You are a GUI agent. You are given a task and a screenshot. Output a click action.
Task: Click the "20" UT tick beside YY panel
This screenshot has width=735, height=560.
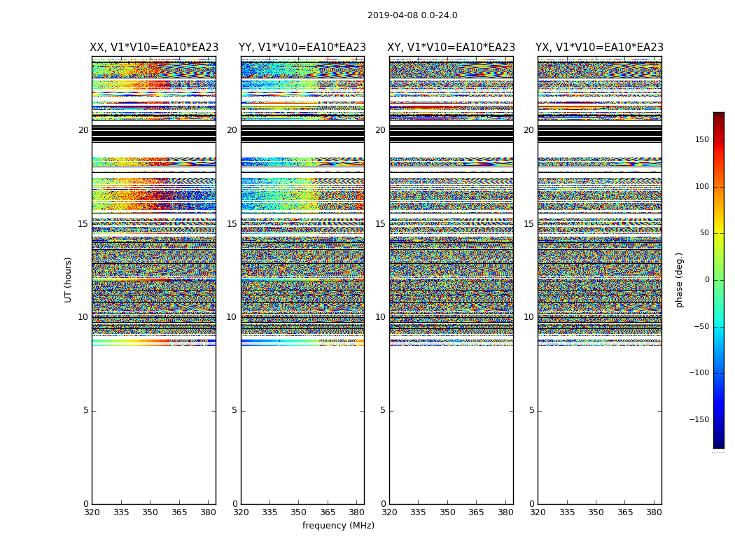232,130
